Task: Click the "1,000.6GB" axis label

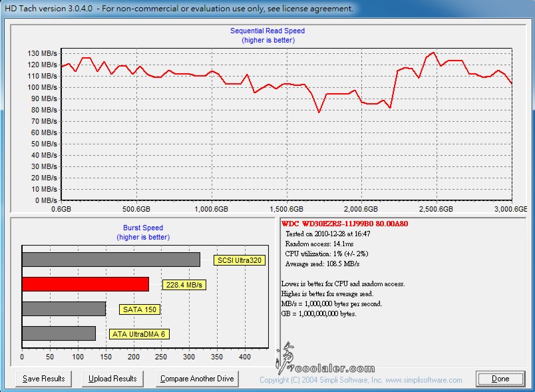Action: coord(211,209)
